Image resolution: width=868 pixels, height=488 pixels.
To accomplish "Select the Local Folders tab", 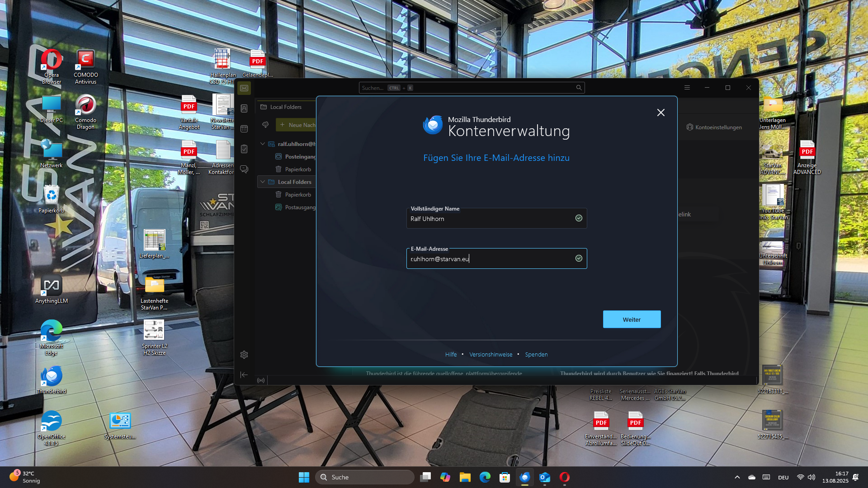I will click(285, 107).
